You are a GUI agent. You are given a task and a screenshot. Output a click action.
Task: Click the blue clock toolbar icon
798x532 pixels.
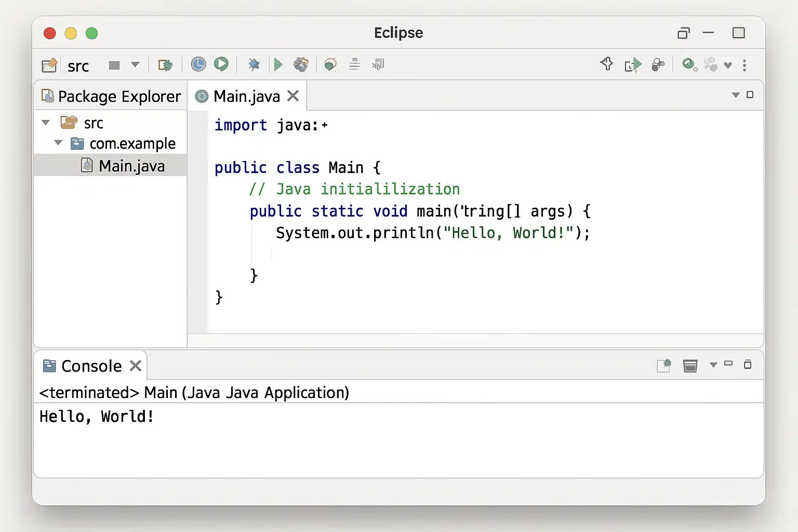(x=198, y=64)
